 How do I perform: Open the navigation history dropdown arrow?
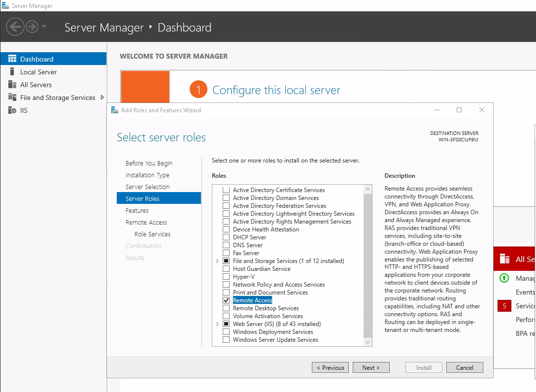(x=43, y=26)
